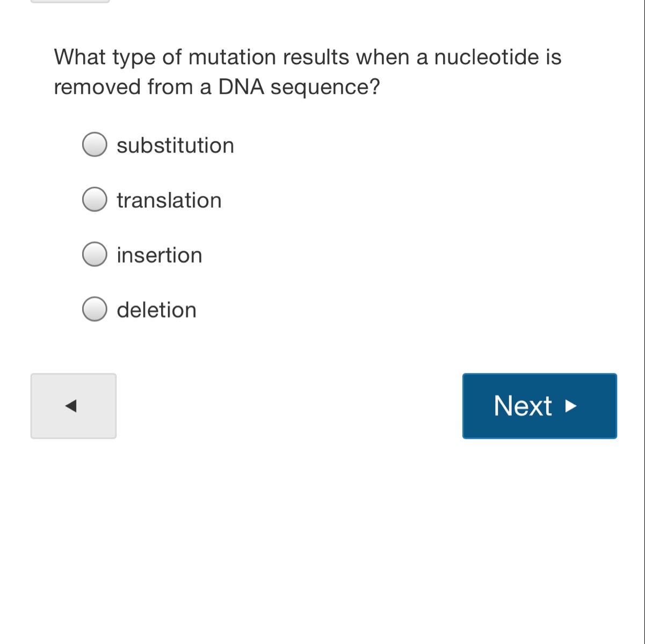Pick the deletion radio button
Screen dimensions: 645x644
point(95,309)
